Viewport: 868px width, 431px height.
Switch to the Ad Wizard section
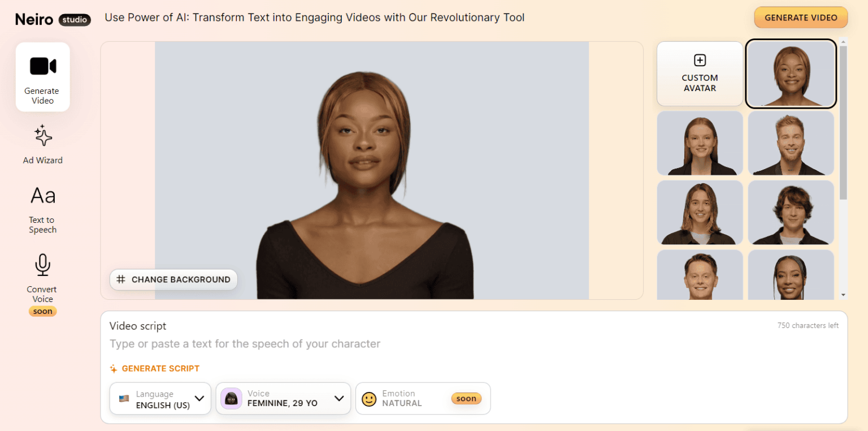pos(42,144)
